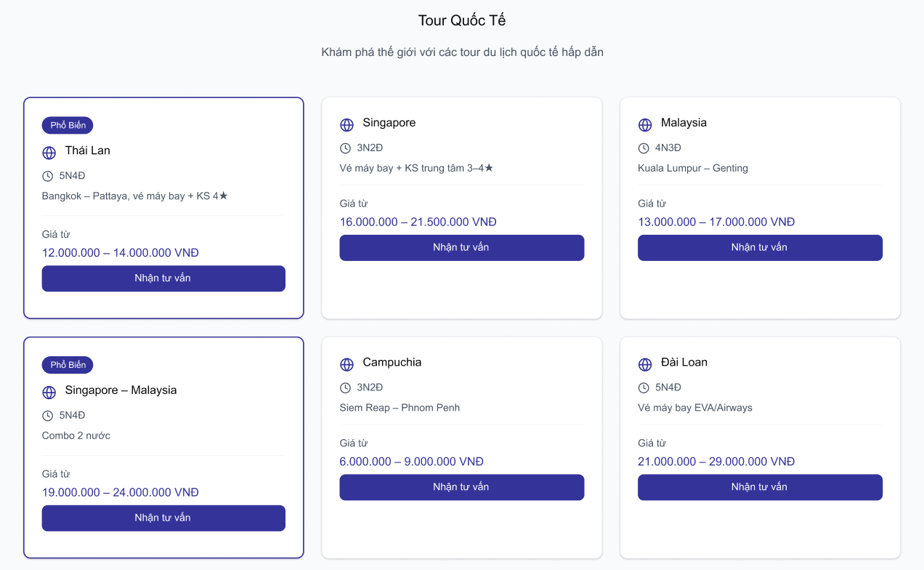Click the Phổ Biến badge on Thái Lan card

coord(68,125)
